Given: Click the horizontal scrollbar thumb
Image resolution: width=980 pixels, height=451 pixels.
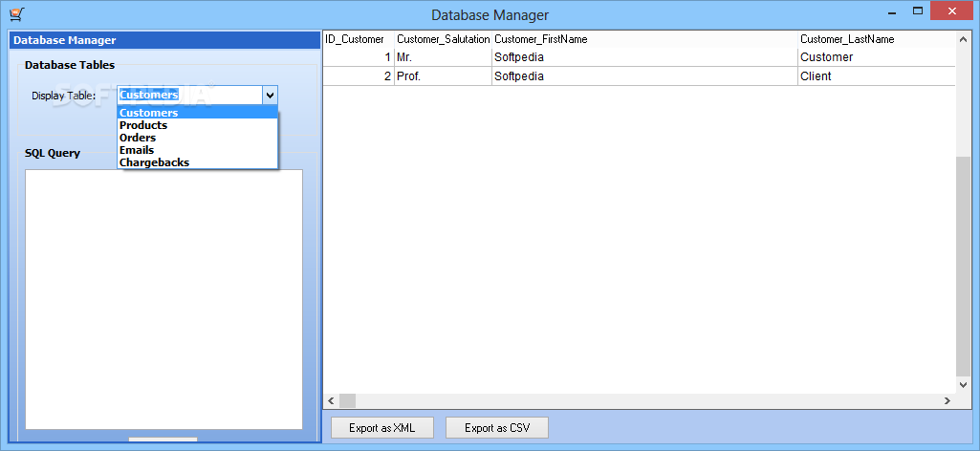Looking at the screenshot, I should (x=347, y=401).
